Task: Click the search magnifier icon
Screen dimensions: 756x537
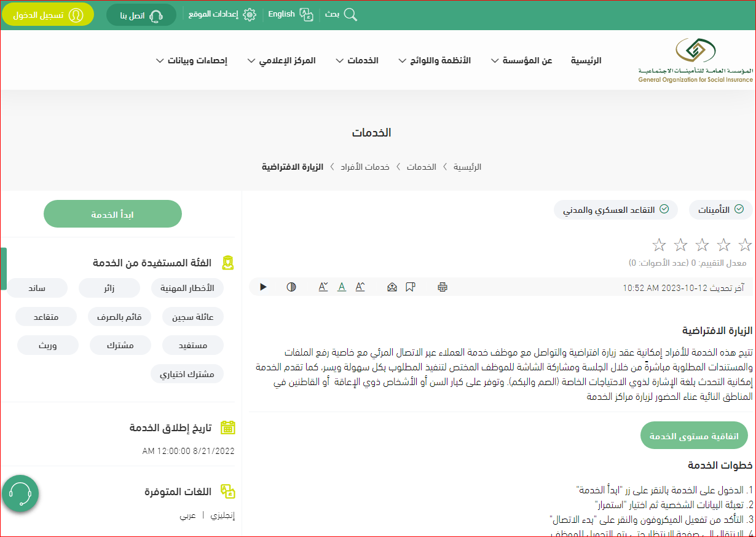Action: pos(350,15)
